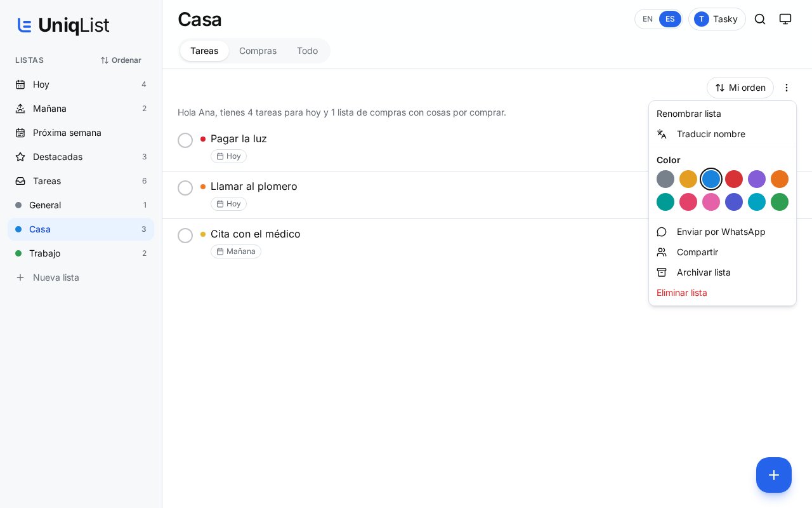Pick the red color swatch

pos(734,179)
